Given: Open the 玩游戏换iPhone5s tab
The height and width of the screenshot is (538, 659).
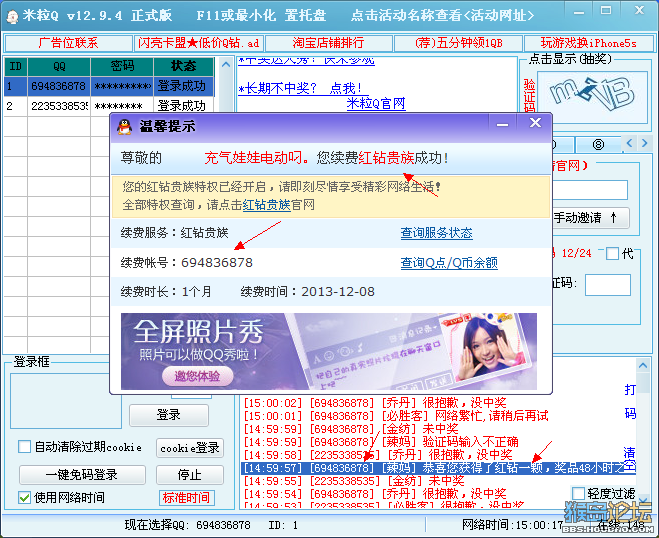Looking at the screenshot, I should tap(588, 43).
